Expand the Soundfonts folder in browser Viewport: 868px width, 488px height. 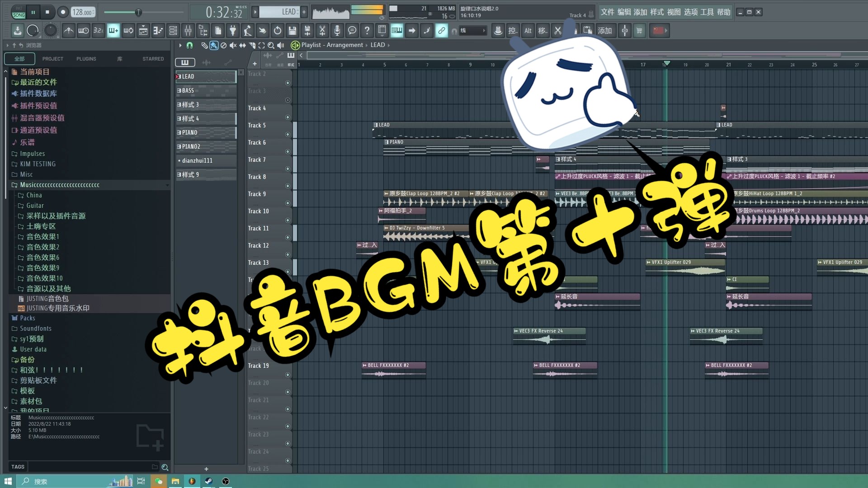tap(35, 328)
